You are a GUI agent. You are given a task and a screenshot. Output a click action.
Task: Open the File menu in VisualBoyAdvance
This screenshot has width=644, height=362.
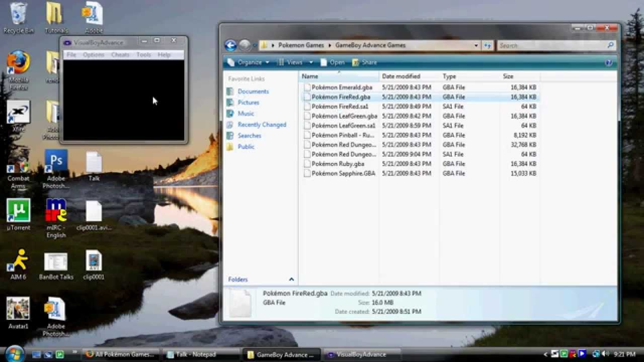tap(71, 54)
